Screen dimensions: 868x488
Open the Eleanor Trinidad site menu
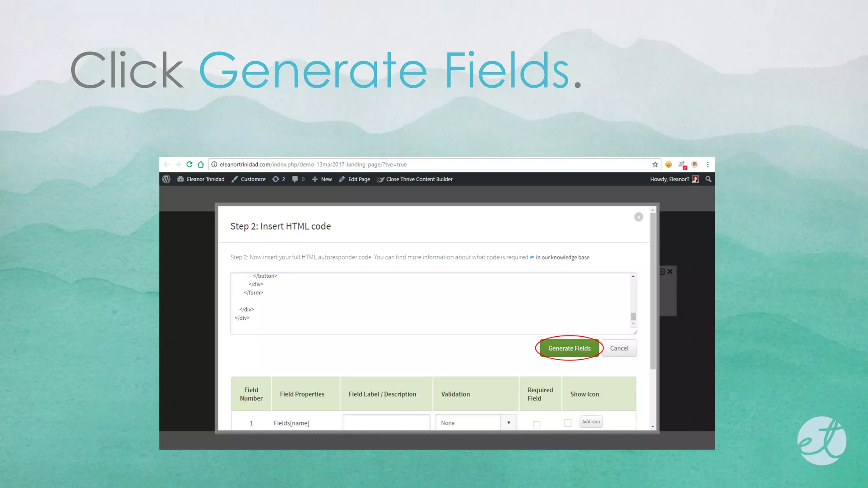[201, 179]
